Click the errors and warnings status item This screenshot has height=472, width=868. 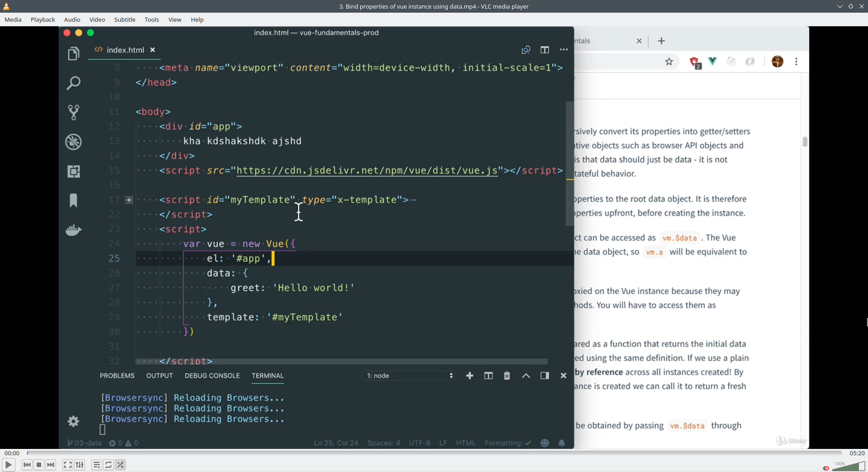coord(124,443)
